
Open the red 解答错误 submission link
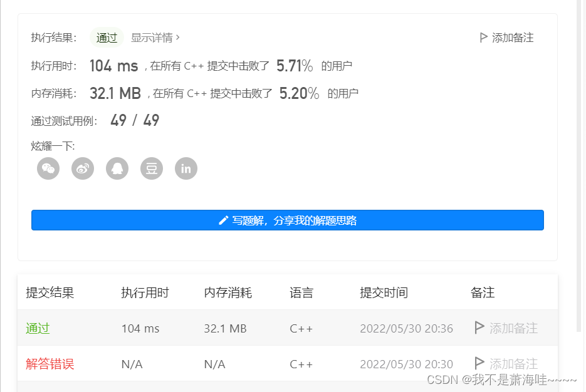coord(50,364)
